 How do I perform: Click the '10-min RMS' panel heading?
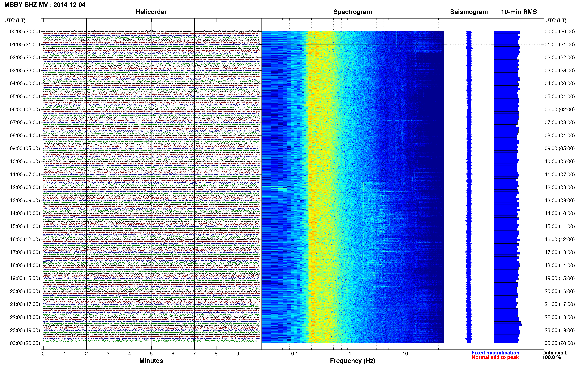click(519, 12)
